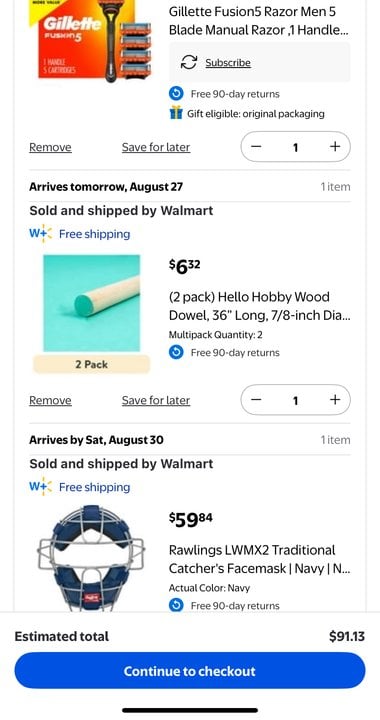The width and height of the screenshot is (380, 720).
Task: Tap the dowel's free 90-day returns icon
Action: (176, 353)
